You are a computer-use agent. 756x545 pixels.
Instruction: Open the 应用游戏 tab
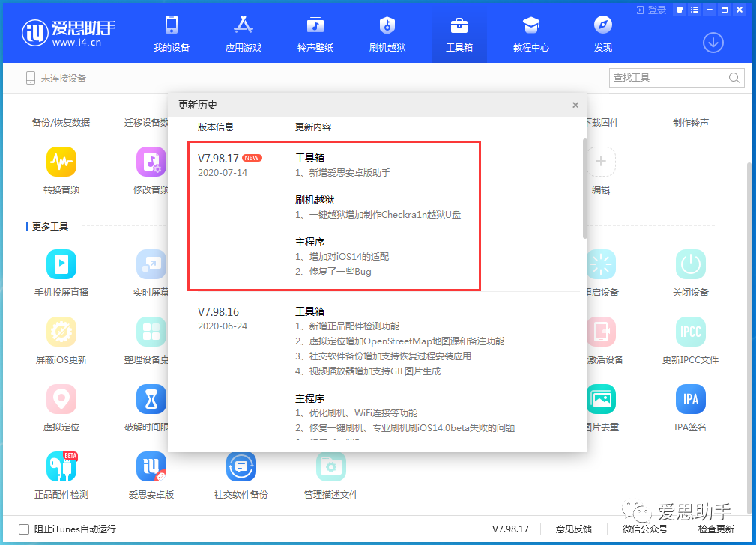pos(243,33)
